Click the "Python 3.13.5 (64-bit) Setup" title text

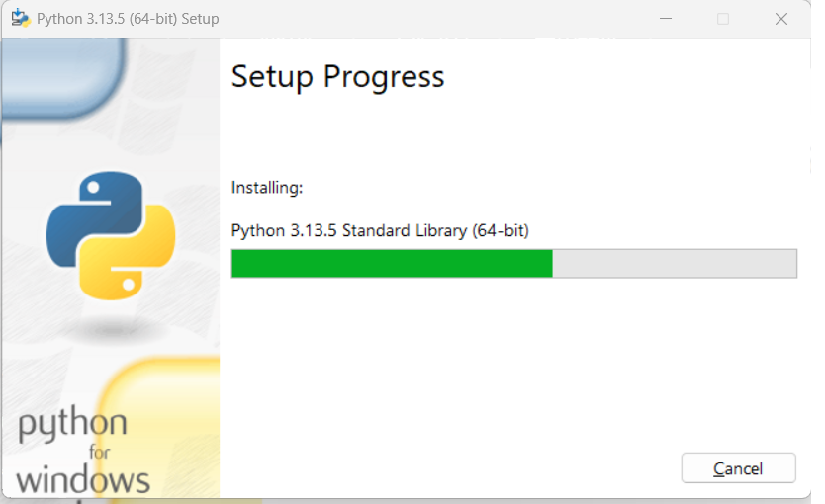click(x=128, y=19)
